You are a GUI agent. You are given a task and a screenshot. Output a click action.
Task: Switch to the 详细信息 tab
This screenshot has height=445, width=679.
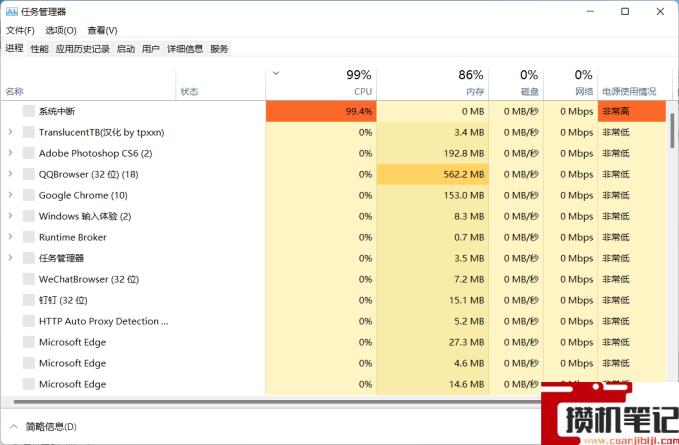click(185, 49)
